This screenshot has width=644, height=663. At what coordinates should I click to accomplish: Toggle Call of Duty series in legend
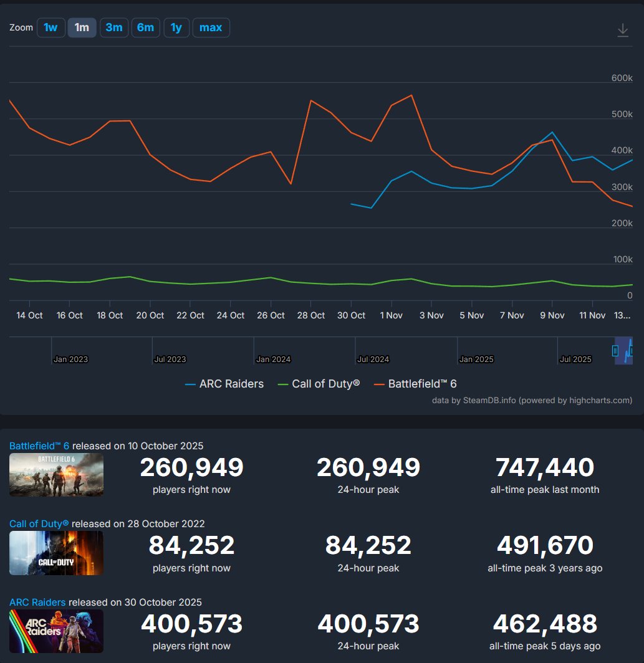pyautogui.click(x=319, y=384)
